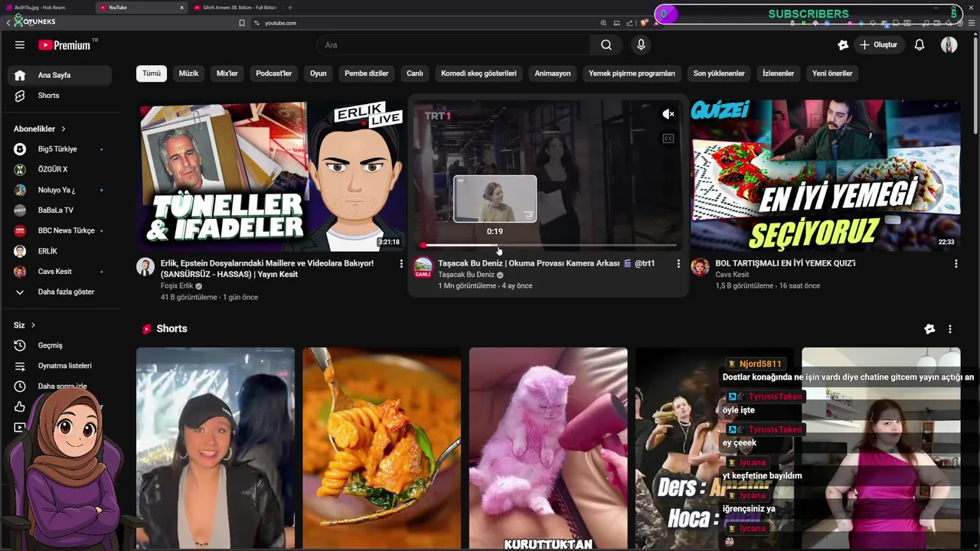Open the pink cat Short
This screenshot has width=980, height=551.
(x=548, y=448)
